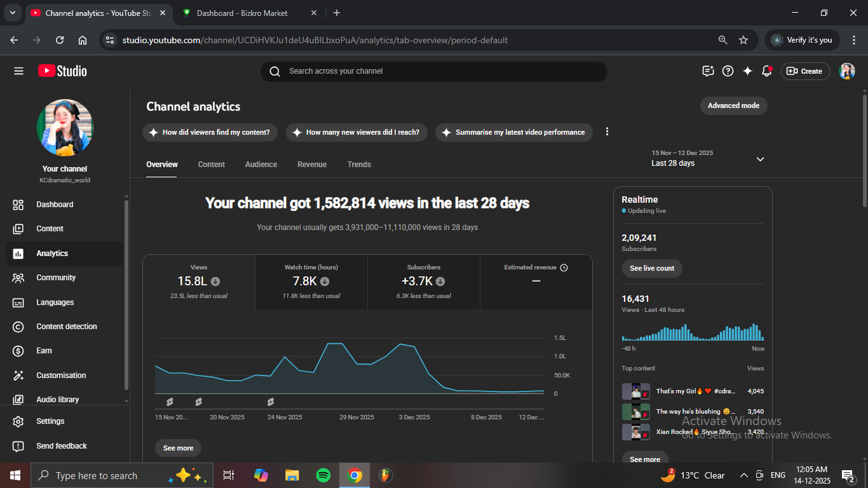Open Spotify from the Windows taskbar
Viewport: 868px width, 488px height.
coord(323,475)
